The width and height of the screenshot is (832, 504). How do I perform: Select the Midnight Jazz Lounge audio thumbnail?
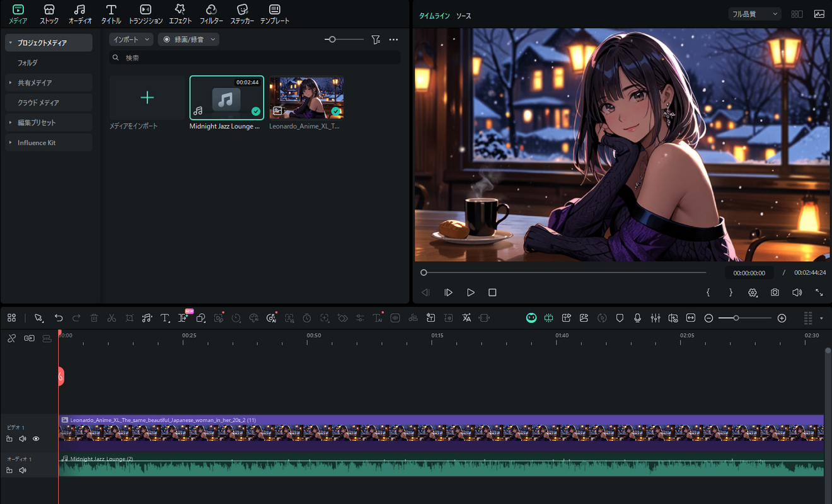point(226,98)
